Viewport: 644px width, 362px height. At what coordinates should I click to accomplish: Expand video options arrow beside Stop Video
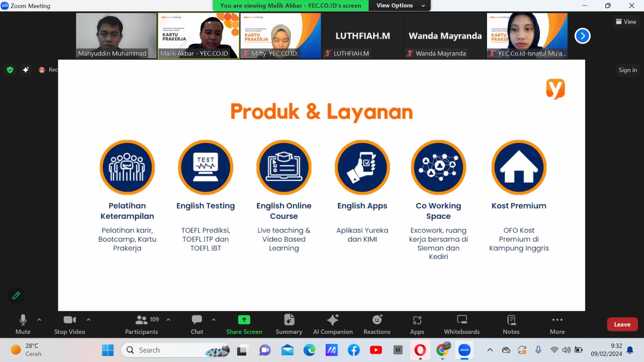[x=89, y=320]
